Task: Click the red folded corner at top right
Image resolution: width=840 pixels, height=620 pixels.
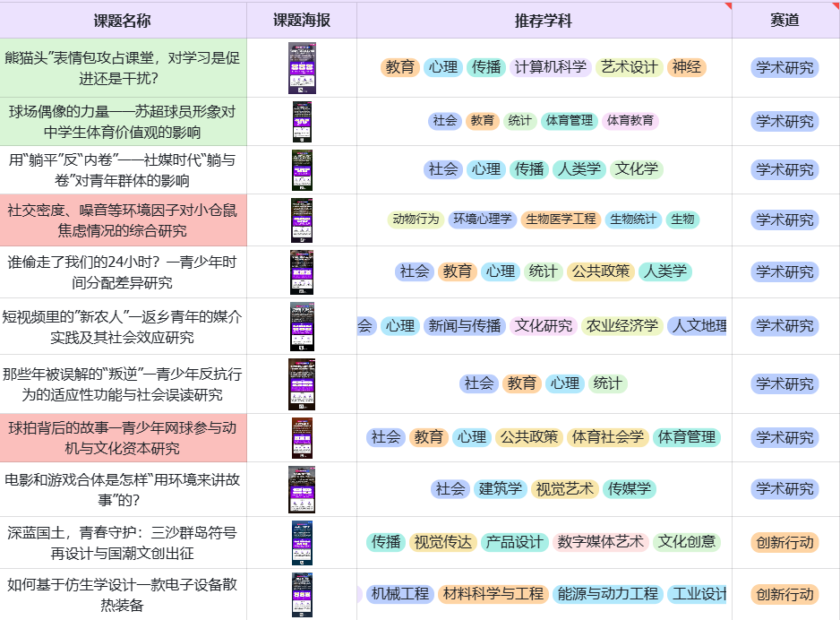Action: (833, 7)
